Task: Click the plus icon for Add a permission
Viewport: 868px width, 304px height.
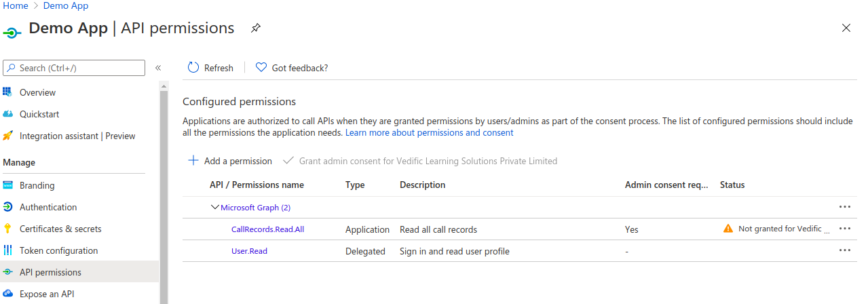Action: point(193,161)
